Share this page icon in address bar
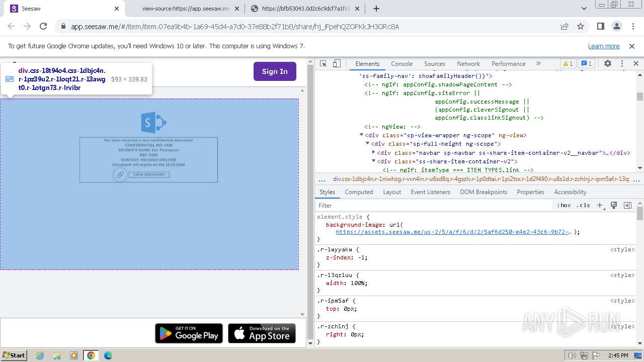644x362 pixels. coord(565,27)
